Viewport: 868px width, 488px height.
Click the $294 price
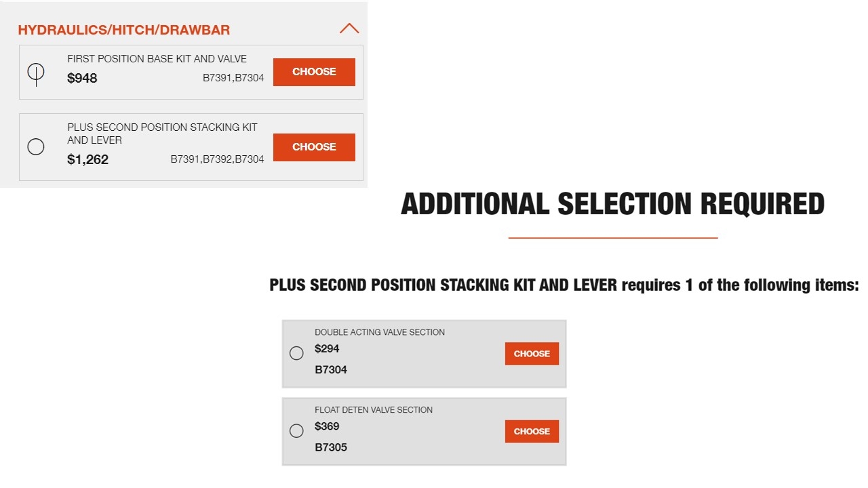tap(327, 349)
